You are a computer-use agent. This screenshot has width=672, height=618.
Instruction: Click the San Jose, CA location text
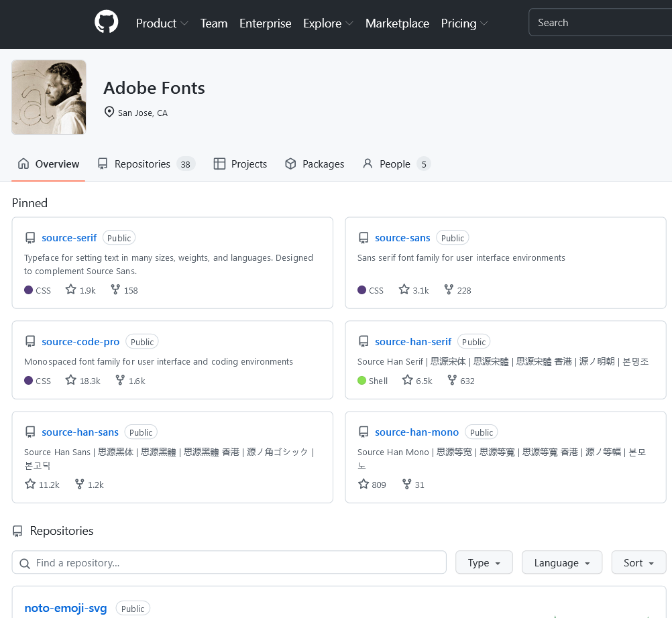(143, 113)
